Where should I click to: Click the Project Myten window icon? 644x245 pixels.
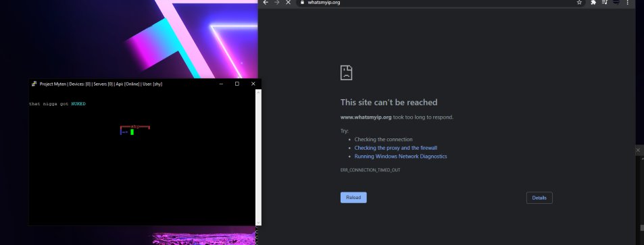pyautogui.click(x=34, y=84)
